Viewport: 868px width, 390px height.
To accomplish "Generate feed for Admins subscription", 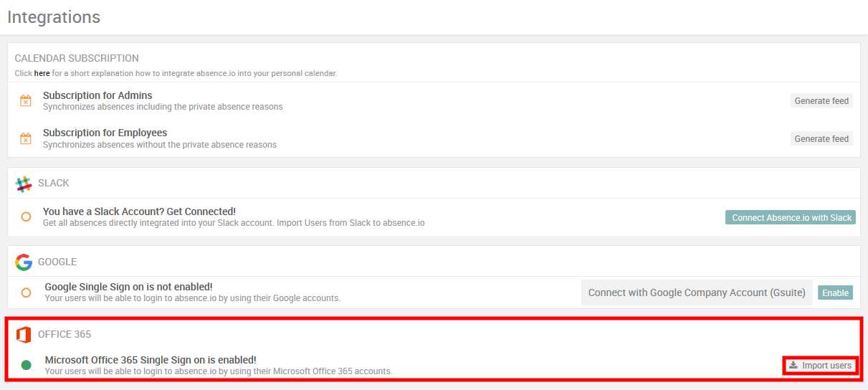I will click(x=821, y=101).
